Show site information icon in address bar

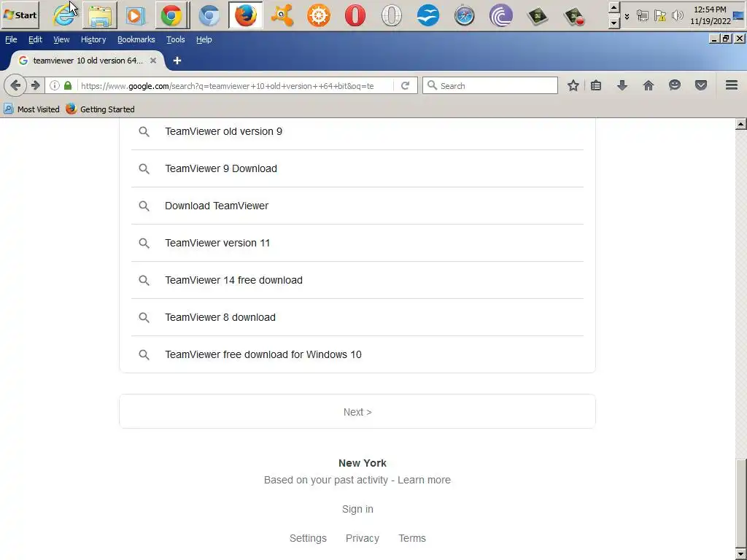click(54, 86)
